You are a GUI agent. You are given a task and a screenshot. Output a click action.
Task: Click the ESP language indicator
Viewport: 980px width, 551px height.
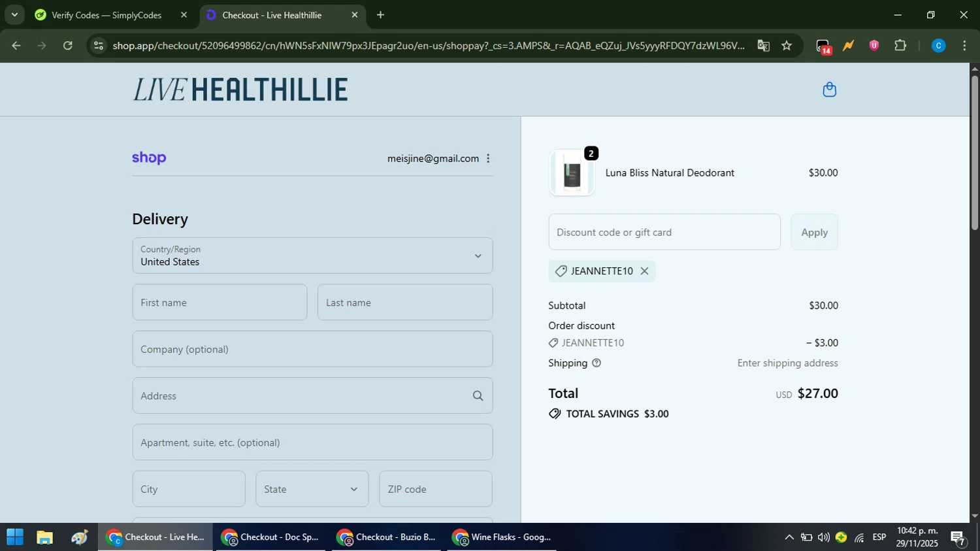click(x=879, y=537)
